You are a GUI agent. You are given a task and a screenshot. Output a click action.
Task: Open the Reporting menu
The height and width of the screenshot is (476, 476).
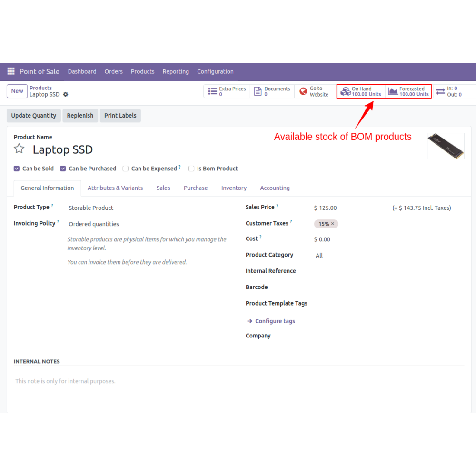click(176, 72)
